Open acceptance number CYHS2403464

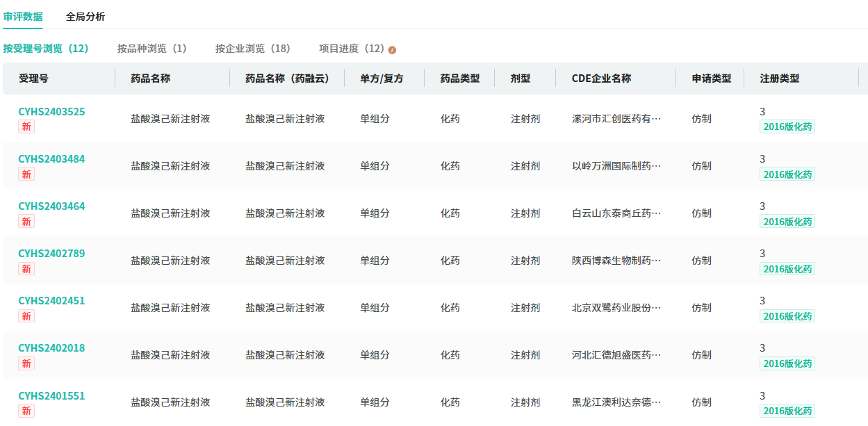point(51,206)
